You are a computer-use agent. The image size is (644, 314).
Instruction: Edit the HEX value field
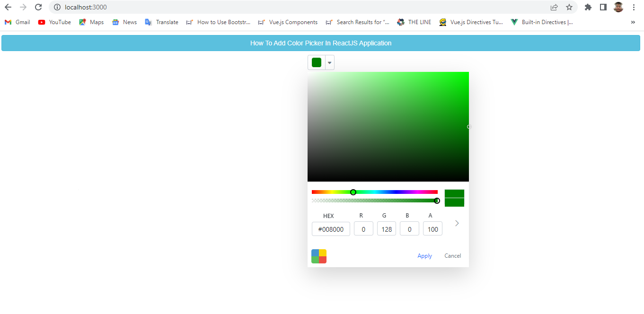(x=331, y=229)
